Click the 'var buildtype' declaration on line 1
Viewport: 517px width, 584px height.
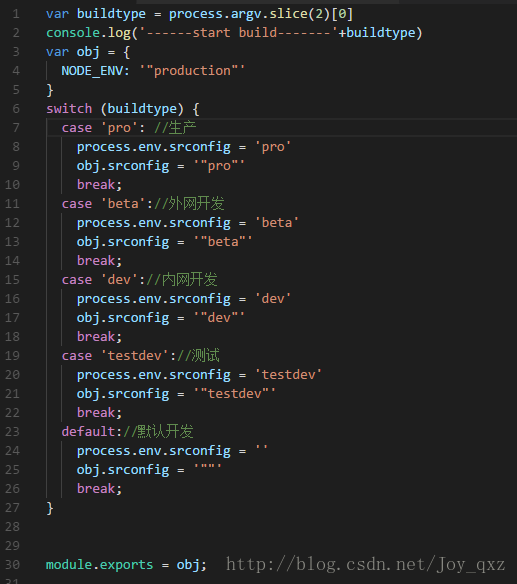coord(96,14)
